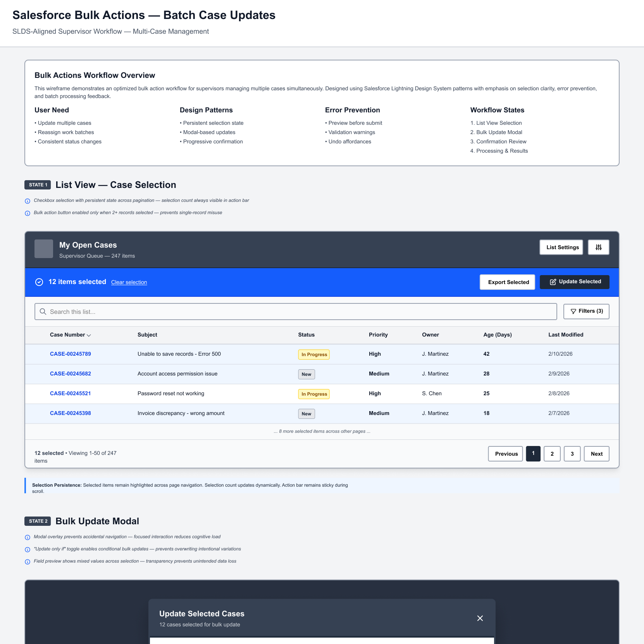Click "8 more selected items across other pages" text
The image size is (644, 644).
[x=322, y=431]
